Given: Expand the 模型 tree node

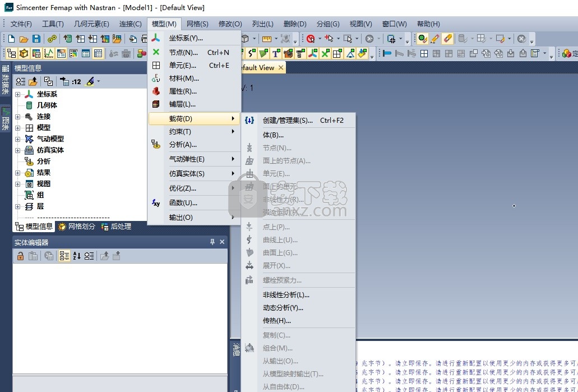Looking at the screenshot, I should [17, 128].
